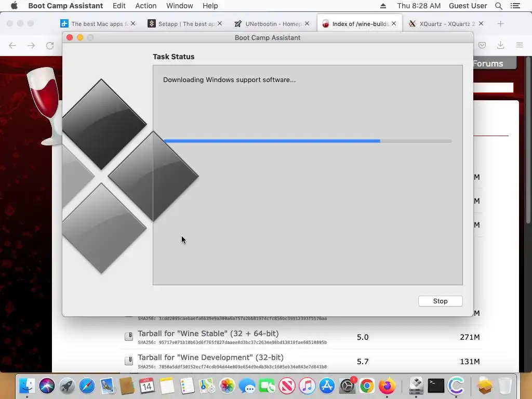Switch to the Setapp tab
This screenshot has height=399, width=532.
pyautogui.click(x=185, y=24)
